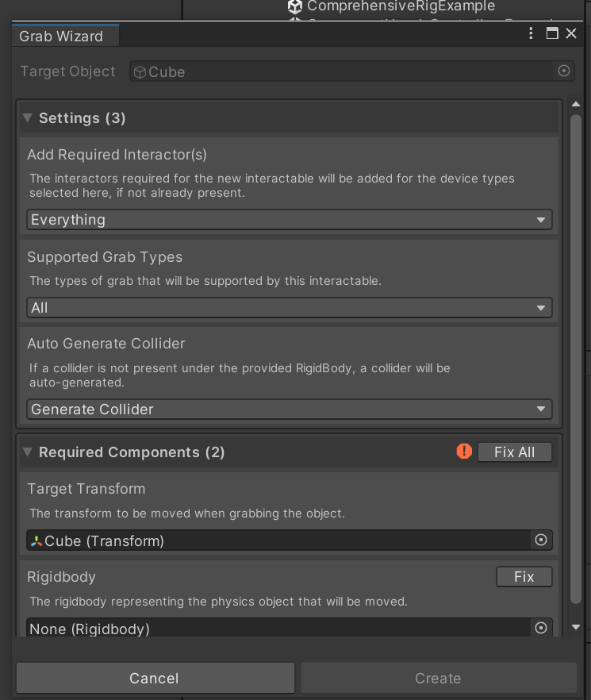Open the Auto Generate Collider dropdown
This screenshot has height=700, width=591.
pos(290,410)
